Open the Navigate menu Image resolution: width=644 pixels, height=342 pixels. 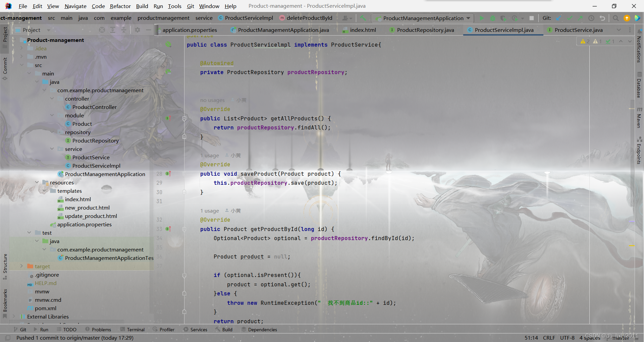pos(75,6)
